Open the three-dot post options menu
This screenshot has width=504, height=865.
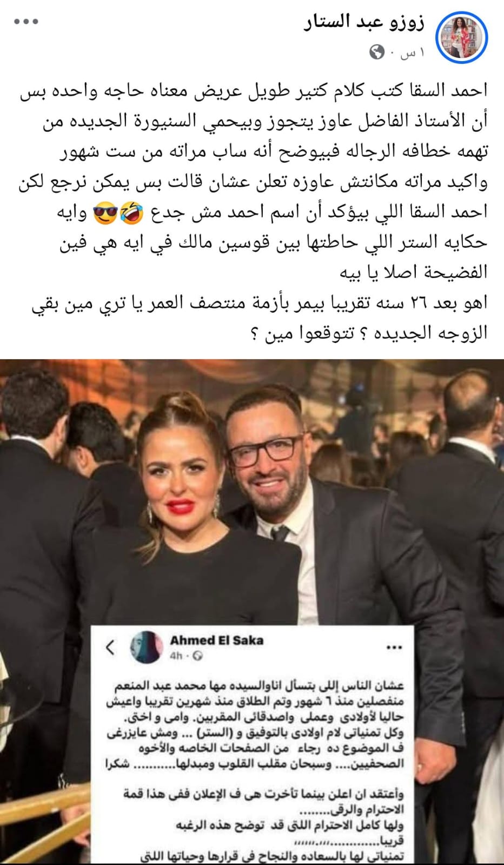click(x=26, y=22)
